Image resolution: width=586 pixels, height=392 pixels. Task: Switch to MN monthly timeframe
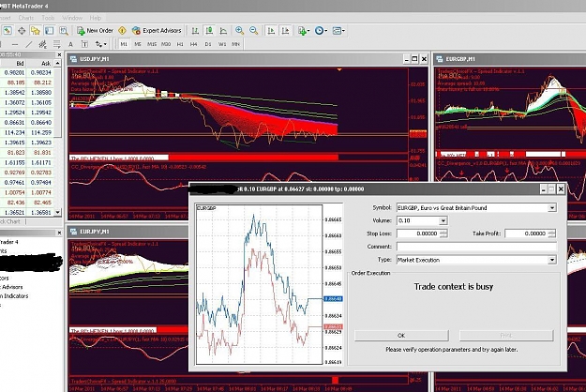coord(235,44)
